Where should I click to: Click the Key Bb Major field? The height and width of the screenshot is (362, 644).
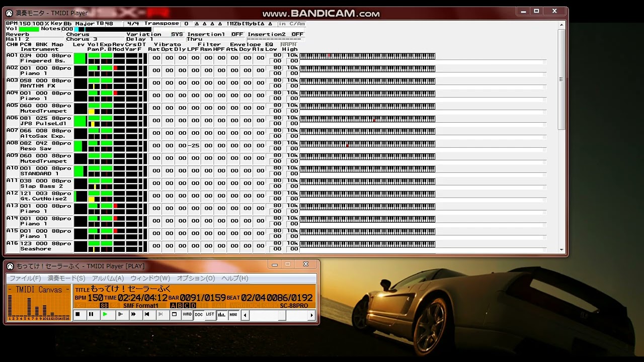78,24
